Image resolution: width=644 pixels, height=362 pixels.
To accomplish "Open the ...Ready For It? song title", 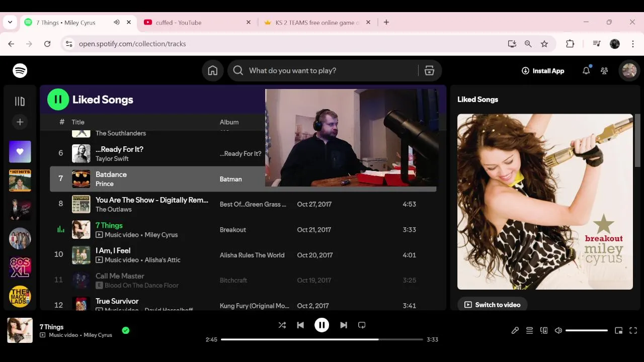I will [119, 149].
